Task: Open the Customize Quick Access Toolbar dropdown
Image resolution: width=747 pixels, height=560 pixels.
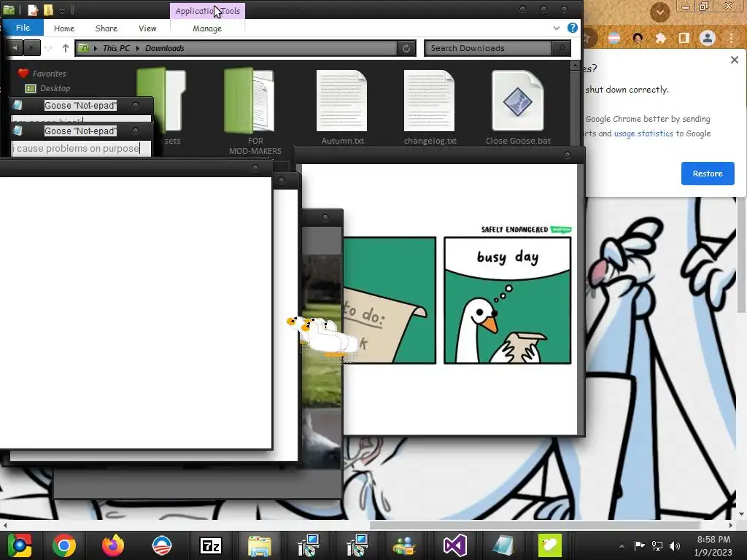Action: pos(62,11)
